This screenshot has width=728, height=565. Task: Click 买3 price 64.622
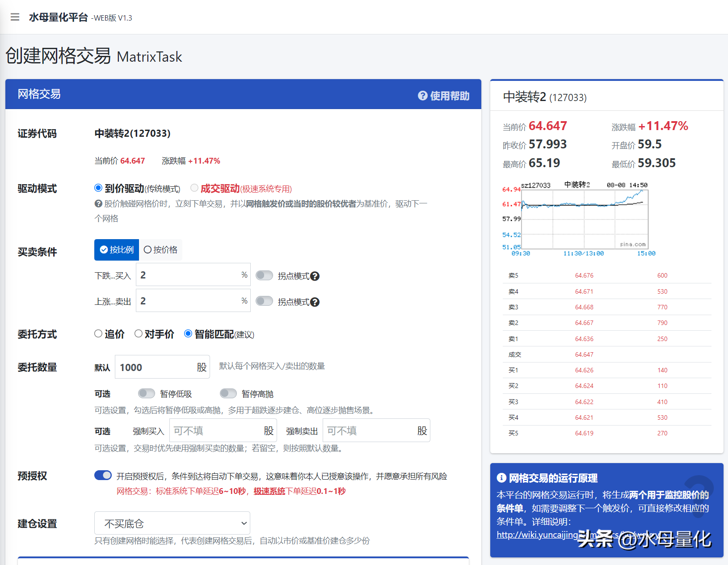pos(584,402)
